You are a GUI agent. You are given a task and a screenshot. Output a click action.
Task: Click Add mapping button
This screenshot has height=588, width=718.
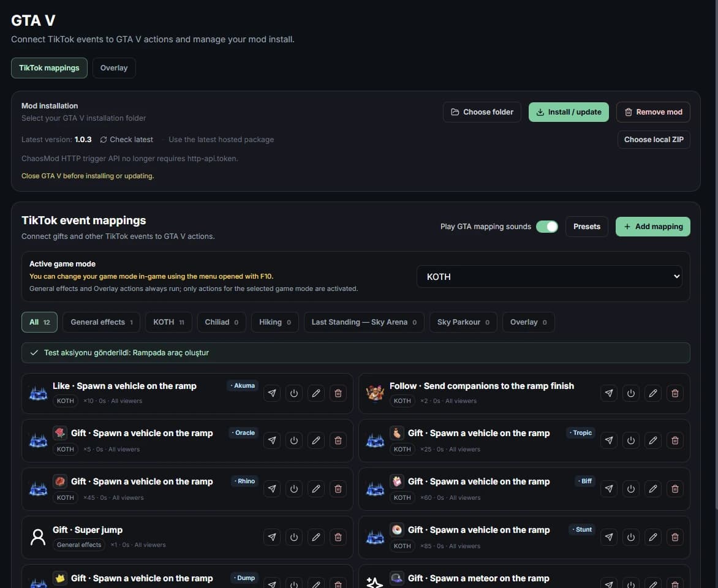pyautogui.click(x=653, y=227)
